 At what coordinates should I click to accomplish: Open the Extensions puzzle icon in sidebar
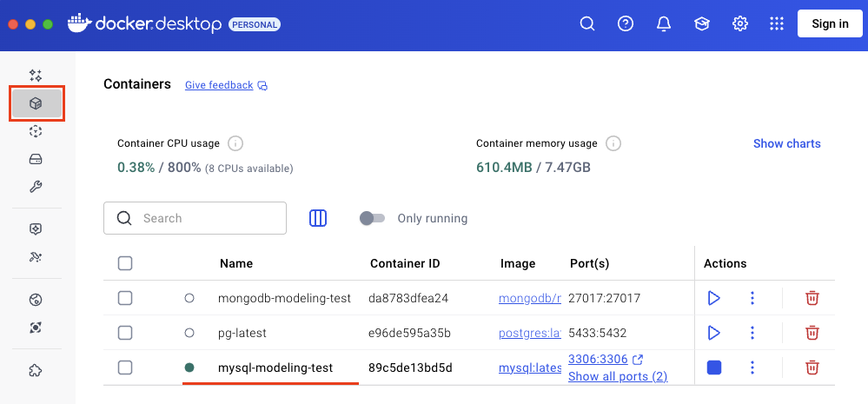coord(36,370)
